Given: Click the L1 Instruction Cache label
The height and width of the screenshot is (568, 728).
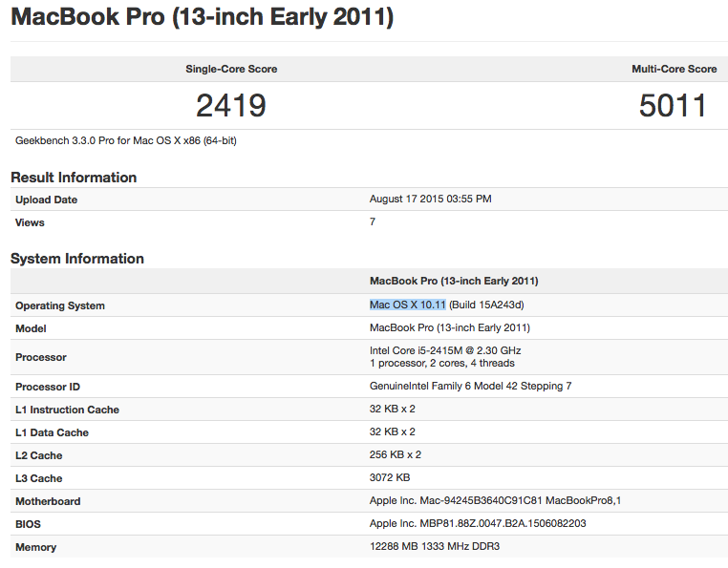Looking at the screenshot, I should (x=67, y=410).
